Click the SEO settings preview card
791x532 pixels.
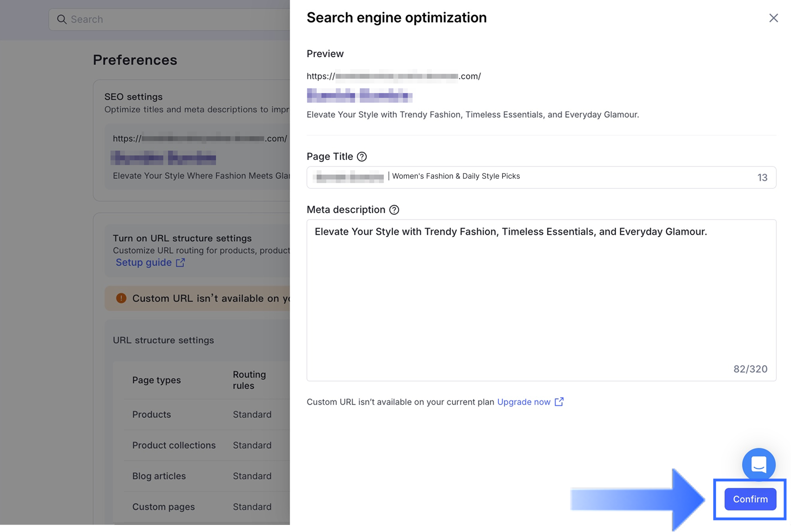coord(197,157)
